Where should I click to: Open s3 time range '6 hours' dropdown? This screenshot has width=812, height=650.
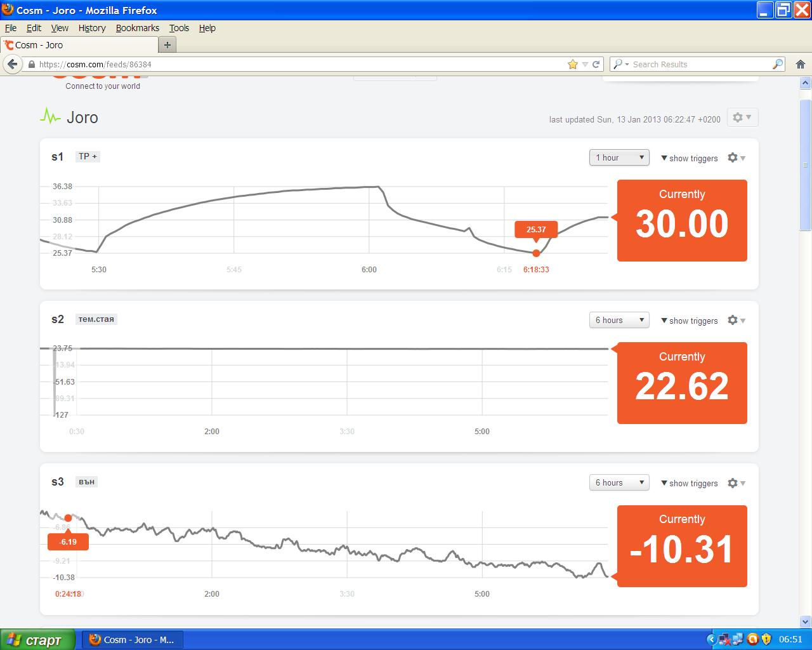619,482
